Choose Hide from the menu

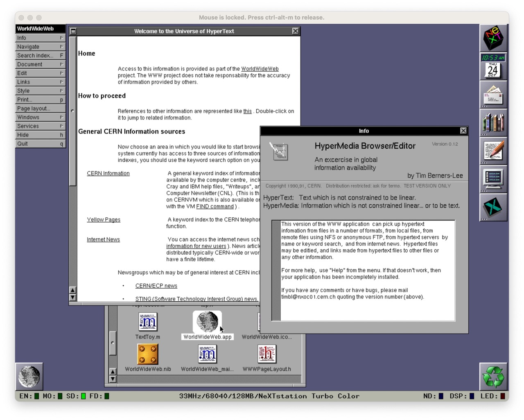40,135
